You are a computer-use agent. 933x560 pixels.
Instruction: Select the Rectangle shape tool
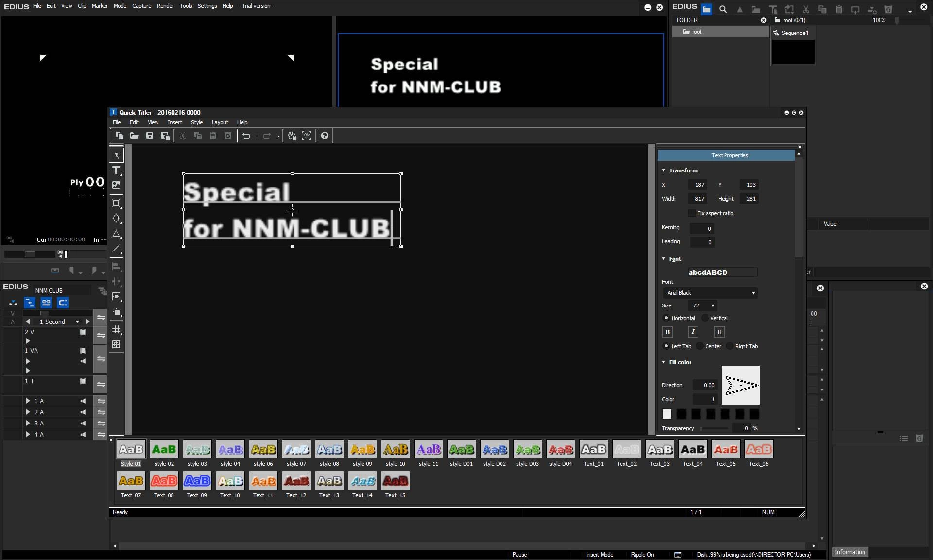(116, 204)
